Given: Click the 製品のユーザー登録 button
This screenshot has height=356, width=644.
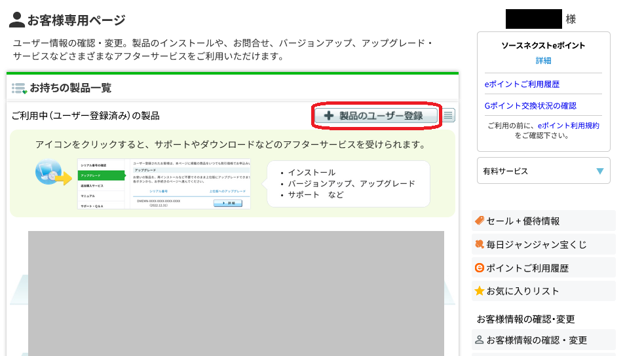Looking at the screenshot, I should point(376,116).
